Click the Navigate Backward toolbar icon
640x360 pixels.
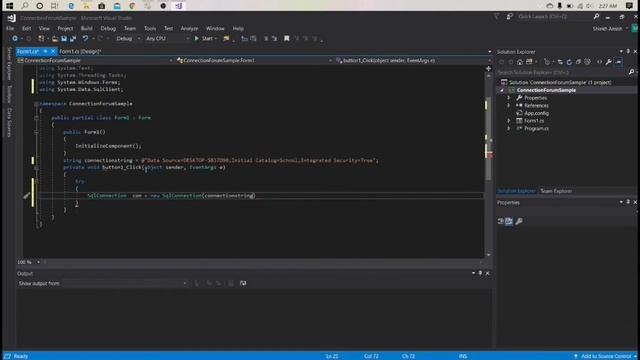click(15, 38)
